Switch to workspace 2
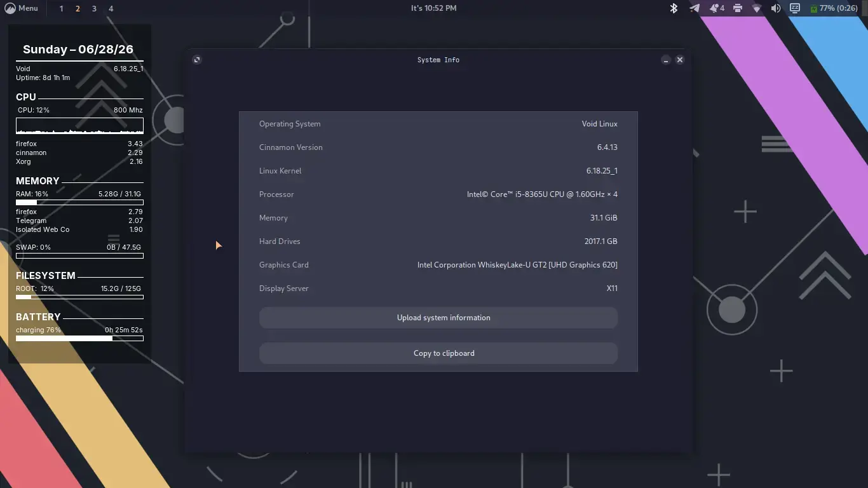Viewport: 868px width, 488px height. tap(78, 9)
